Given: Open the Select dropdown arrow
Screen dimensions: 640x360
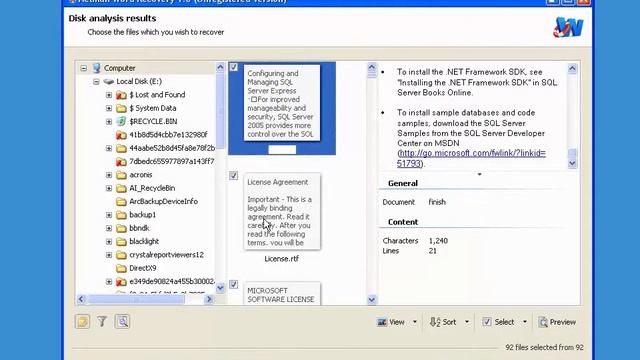Looking at the screenshot, I should click(x=525, y=322).
